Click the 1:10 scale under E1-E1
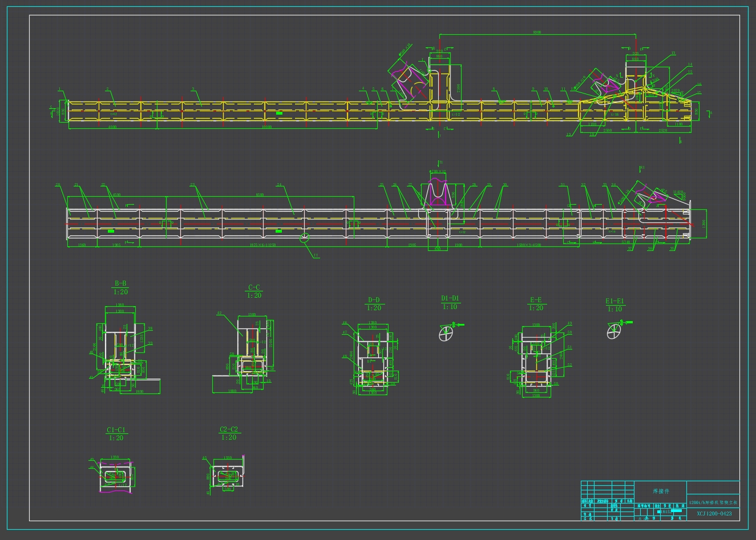The width and height of the screenshot is (756, 540). point(615,309)
